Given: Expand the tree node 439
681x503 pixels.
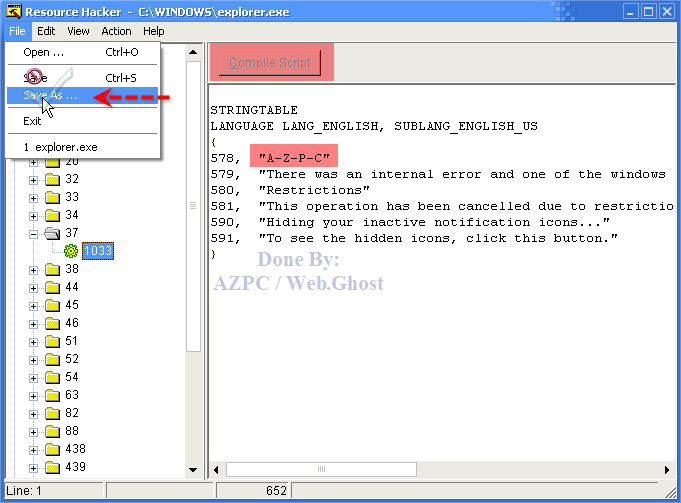Looking at the screenshot, I should click(x=34, y=467).
